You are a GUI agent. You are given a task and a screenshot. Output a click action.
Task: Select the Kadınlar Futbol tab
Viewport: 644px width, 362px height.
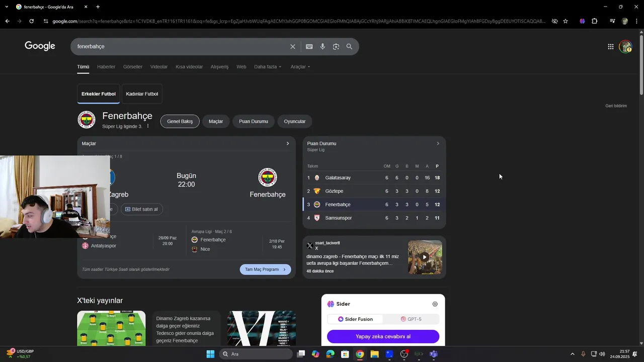click(142, 94)
